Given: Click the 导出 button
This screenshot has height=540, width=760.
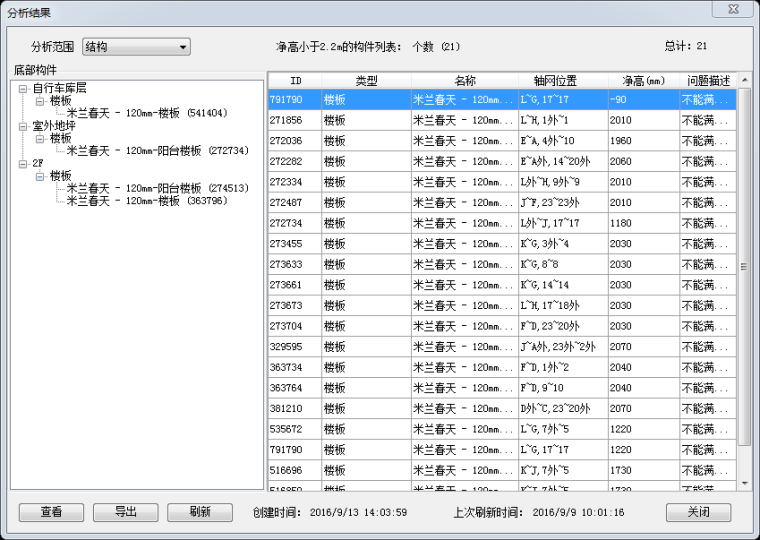Looking at the screenshot, I should (126, 512).
